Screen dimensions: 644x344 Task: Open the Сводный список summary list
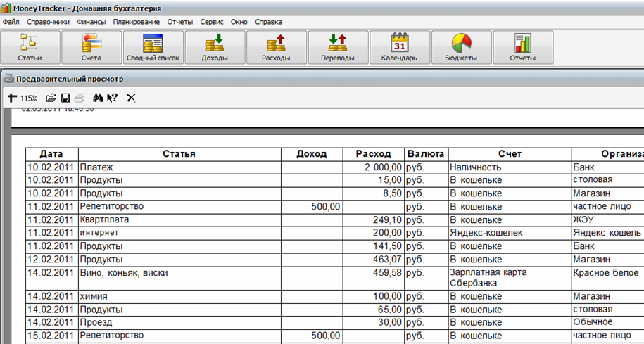click(x=153, y=47)
